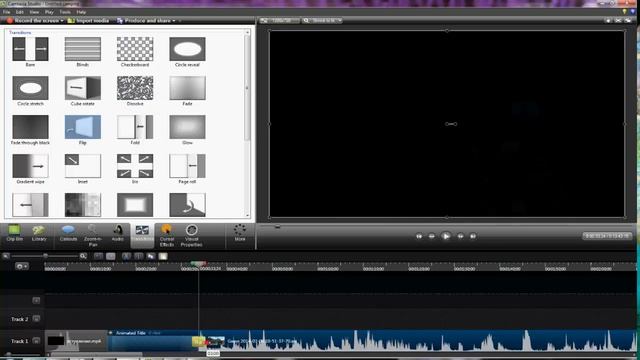This screenshot has width=640, height=360.
Task: Jump to next clip in preview
Action: point(473,236)
